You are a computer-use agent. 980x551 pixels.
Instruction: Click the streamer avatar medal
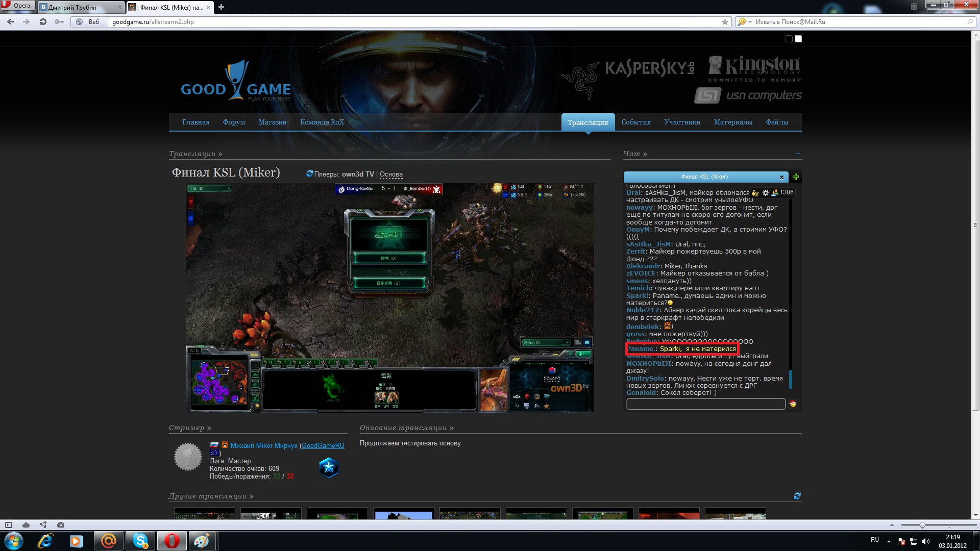click(x=188, y=457)
